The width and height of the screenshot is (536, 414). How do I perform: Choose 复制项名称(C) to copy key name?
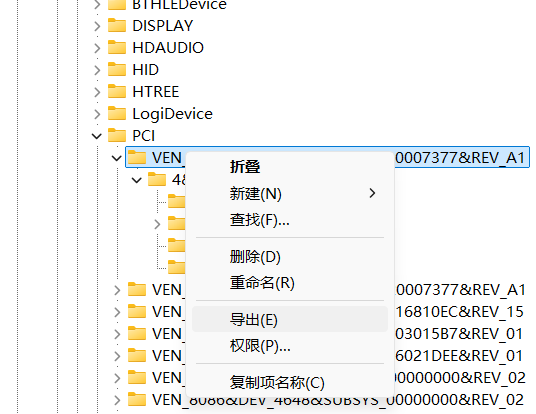click(290, 382)
